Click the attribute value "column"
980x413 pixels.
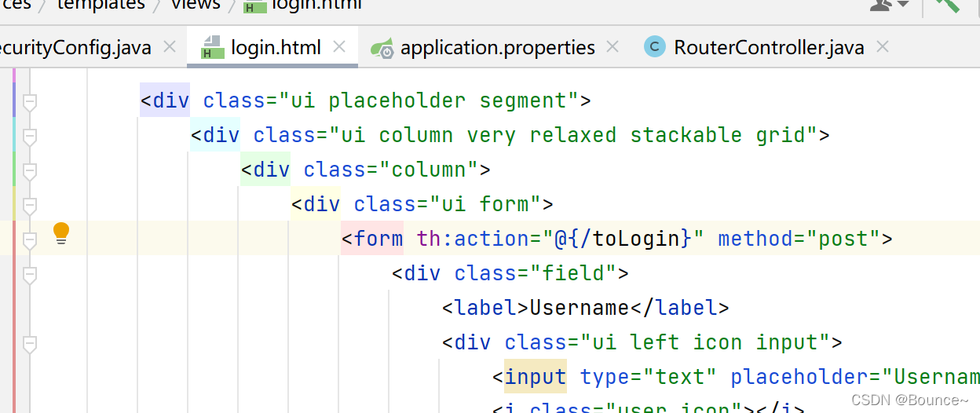point(429,170)
